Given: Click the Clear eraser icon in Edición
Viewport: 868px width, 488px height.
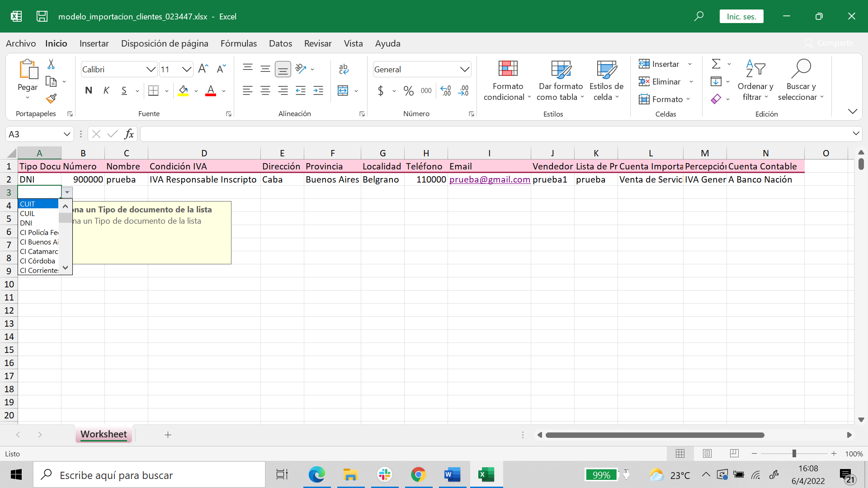Looking at the screenshot, I should tap(716, 99).
